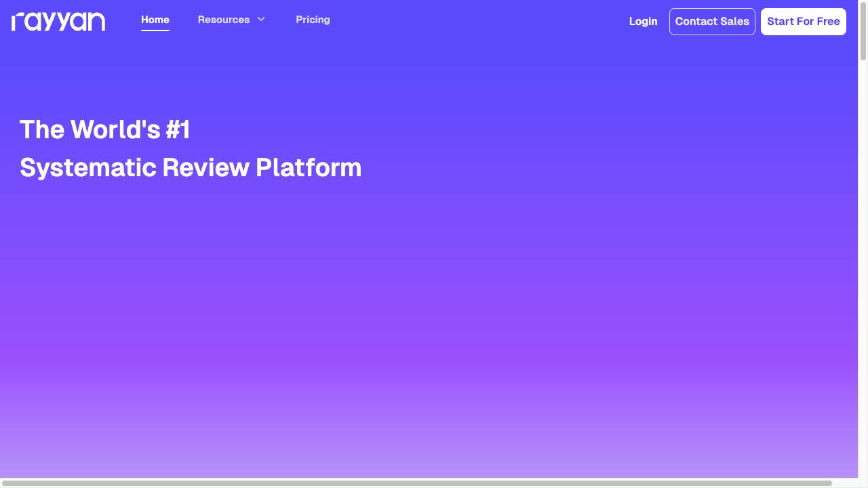Click the Rayyan logo
Viewport: 868px width, 488px height.
pos(58,22)
